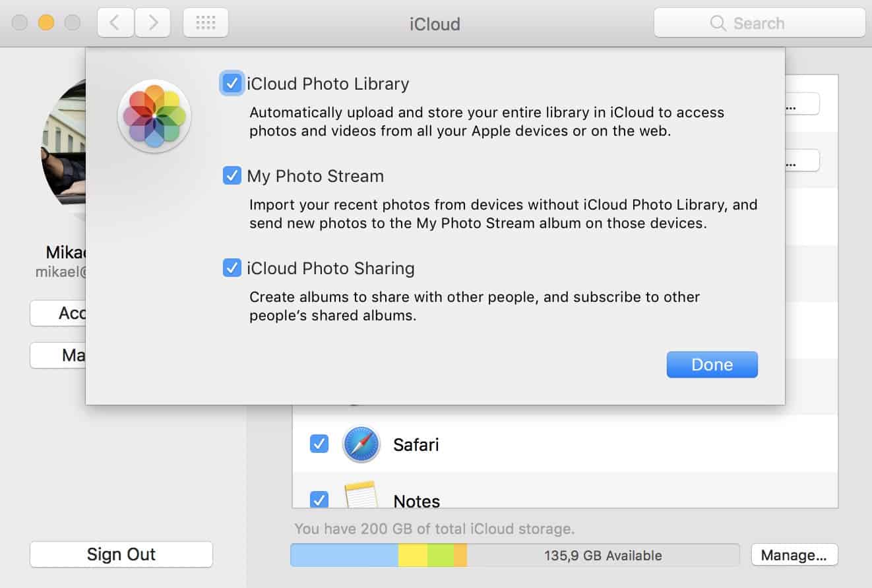The image size is (872, 588).
Task: Uncheck the Safari checkbox in the list
Action: [x=319, y=444]
